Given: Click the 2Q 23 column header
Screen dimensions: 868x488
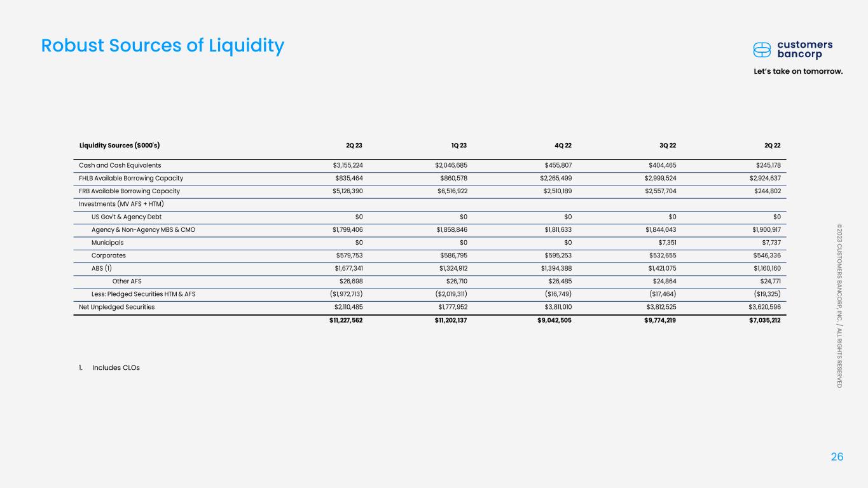Looking at the screenshot, I should [x=354, y=145].
